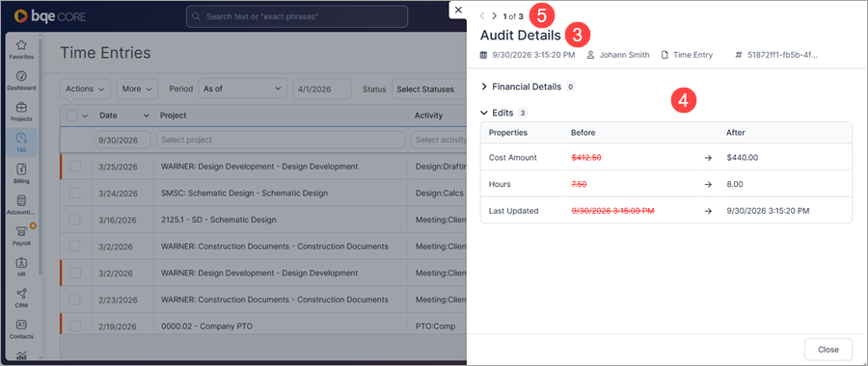Open the arrow next to select-all checkbox

[x=85, y=116]
